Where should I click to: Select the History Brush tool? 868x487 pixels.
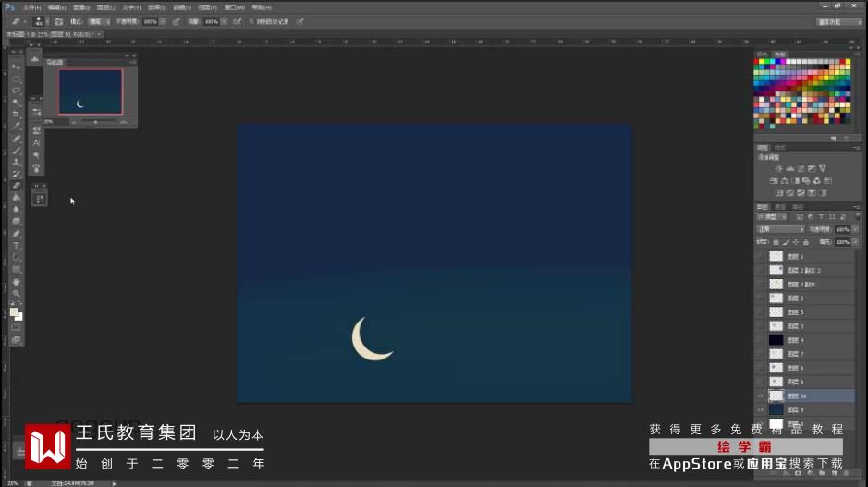click(17, 174)
